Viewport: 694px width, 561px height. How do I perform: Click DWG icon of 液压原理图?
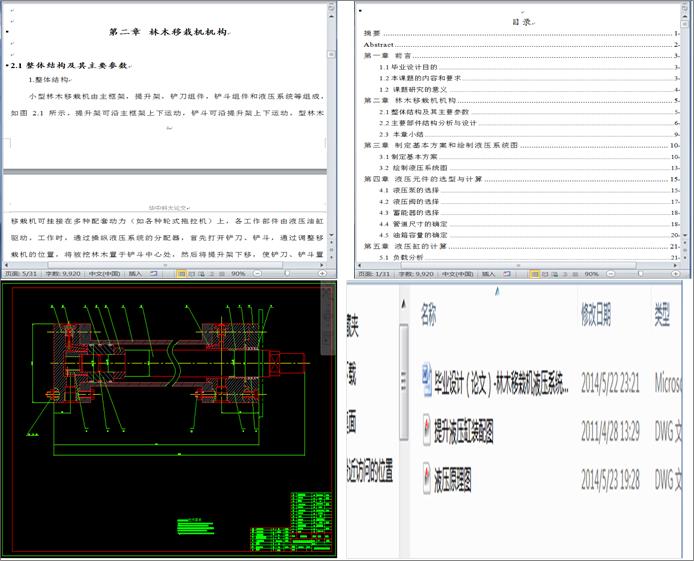pos(426,478)
